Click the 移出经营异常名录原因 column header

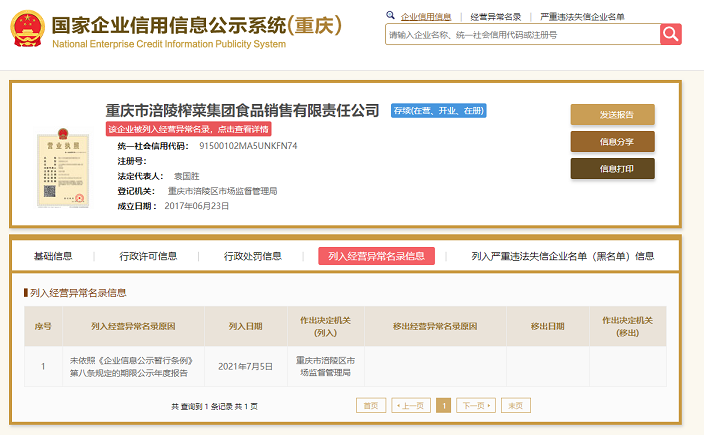[435, 326]
